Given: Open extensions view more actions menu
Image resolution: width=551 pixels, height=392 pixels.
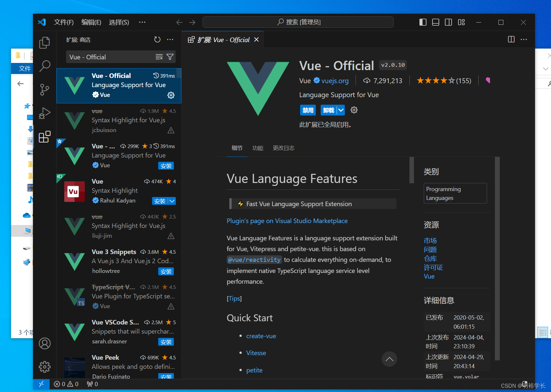Looking at the screenshot, I should click(x=170, y=39).
